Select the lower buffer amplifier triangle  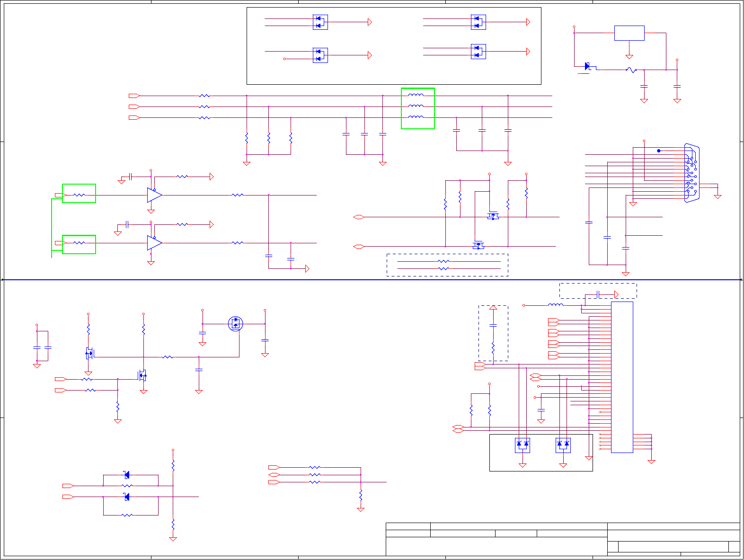click(x=154, y=243)
